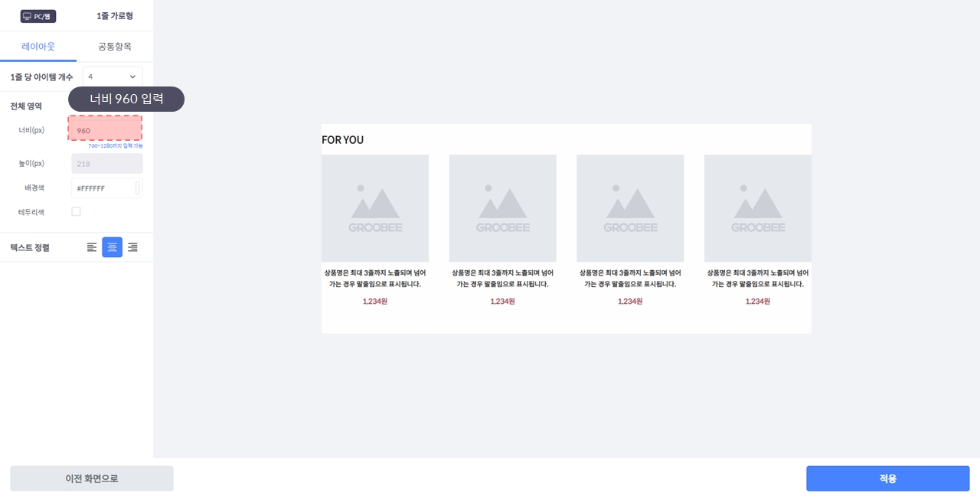
Task: Switch to the 공통항목 tab
Action: pos(115,47)
